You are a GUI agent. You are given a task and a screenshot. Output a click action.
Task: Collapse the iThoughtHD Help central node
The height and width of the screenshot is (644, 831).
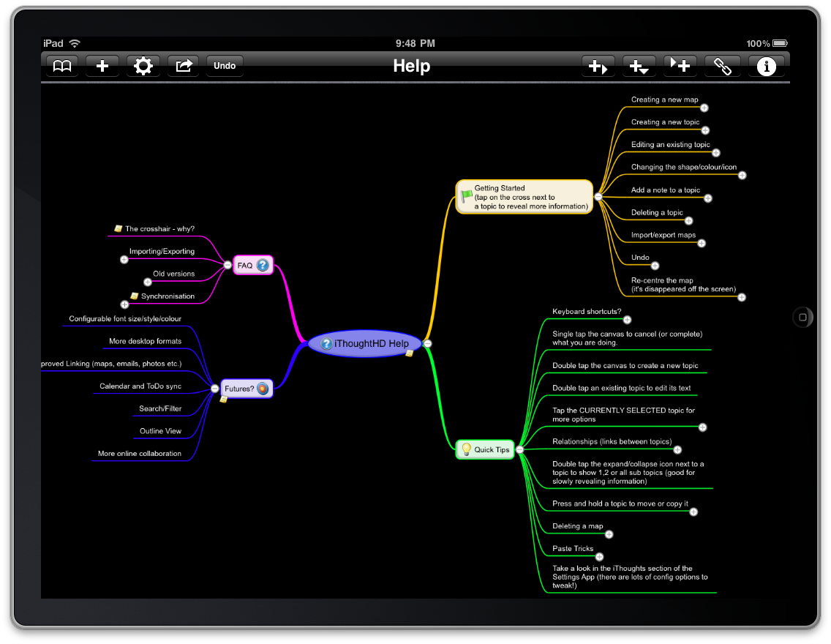click(x=428, y=343)
